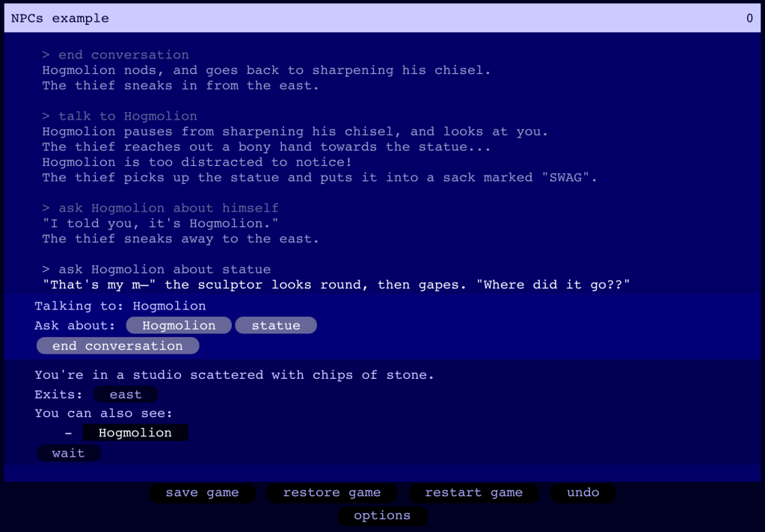Ask Hogmolion about the statue

pos(275,325)
